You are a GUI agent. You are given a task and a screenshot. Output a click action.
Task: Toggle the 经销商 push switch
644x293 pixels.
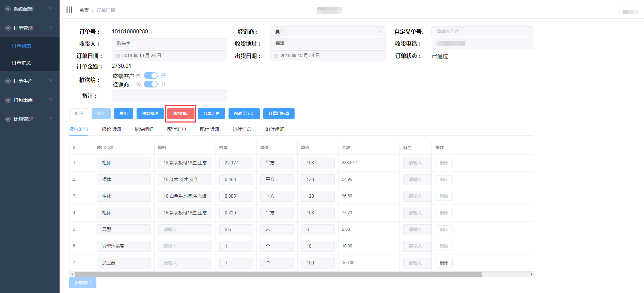[151, 84]
